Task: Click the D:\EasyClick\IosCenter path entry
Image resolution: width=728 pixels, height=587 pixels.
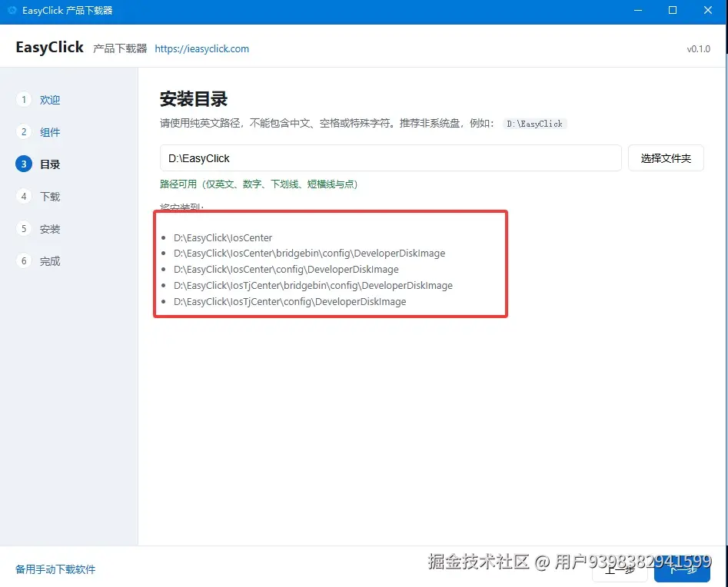Action: (223, 237)
